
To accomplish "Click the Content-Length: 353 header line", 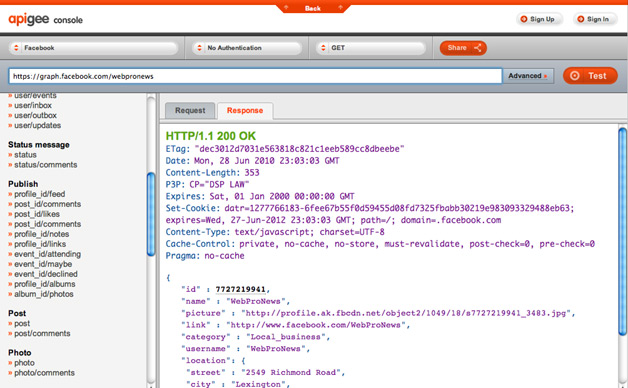I will click(212, 173).
